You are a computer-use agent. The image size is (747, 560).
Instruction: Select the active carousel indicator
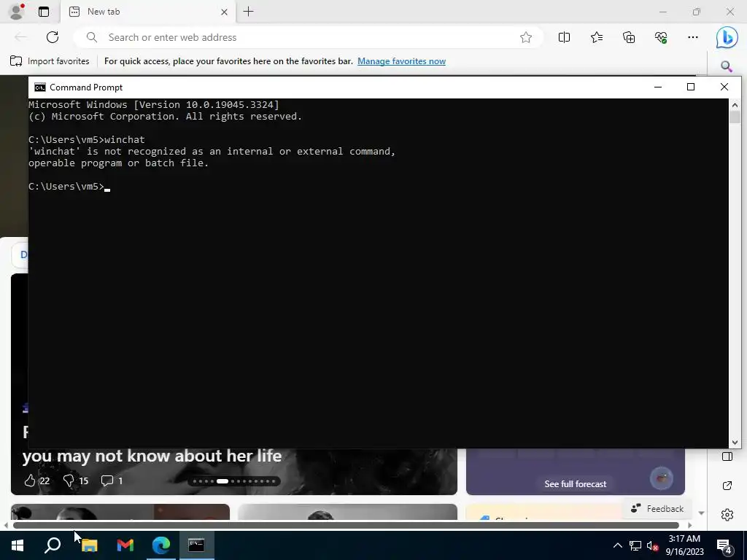point(222,481)
